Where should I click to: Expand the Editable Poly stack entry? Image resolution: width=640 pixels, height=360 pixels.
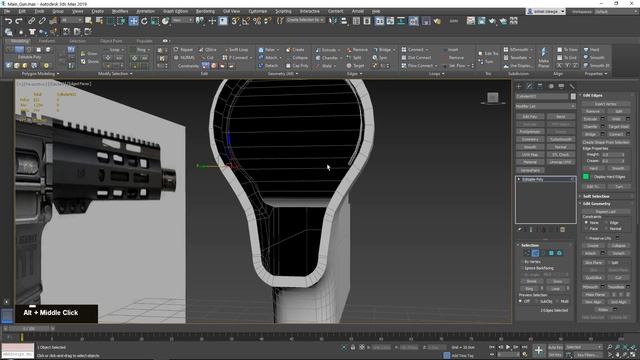pos(519,180)
